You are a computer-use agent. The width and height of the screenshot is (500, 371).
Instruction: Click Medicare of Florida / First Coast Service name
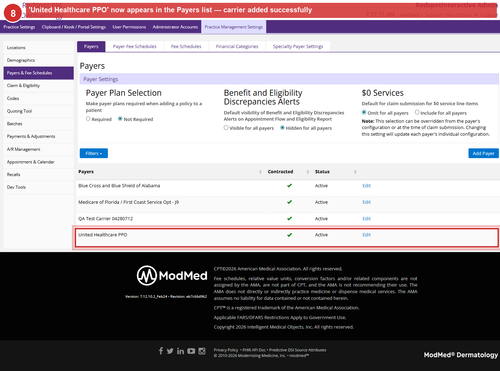128,202
